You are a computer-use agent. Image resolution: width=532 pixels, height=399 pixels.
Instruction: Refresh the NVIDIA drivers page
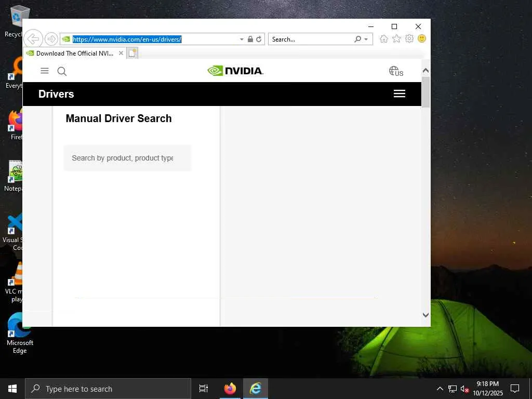pyautogui.click(x=259, y=39)
